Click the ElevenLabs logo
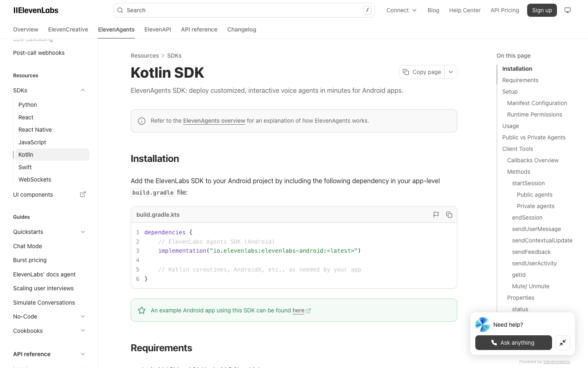Viewport: 588px width, 368px height. click(x=36, y=10)
